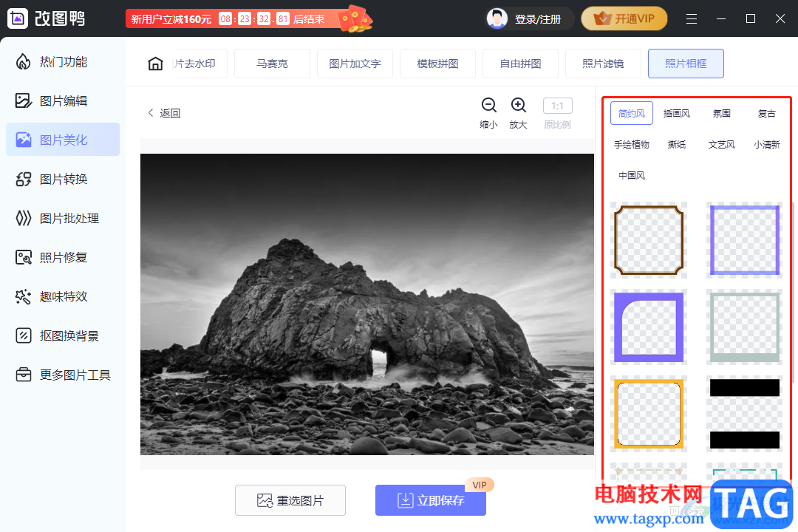The image size is (798, 532).
Task: Click the zoom in (放大) magnifier icon
Action: coord(518,105)
